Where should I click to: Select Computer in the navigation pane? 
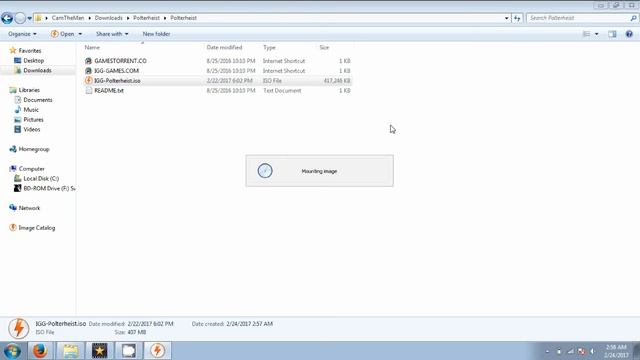tap(31, 169)
